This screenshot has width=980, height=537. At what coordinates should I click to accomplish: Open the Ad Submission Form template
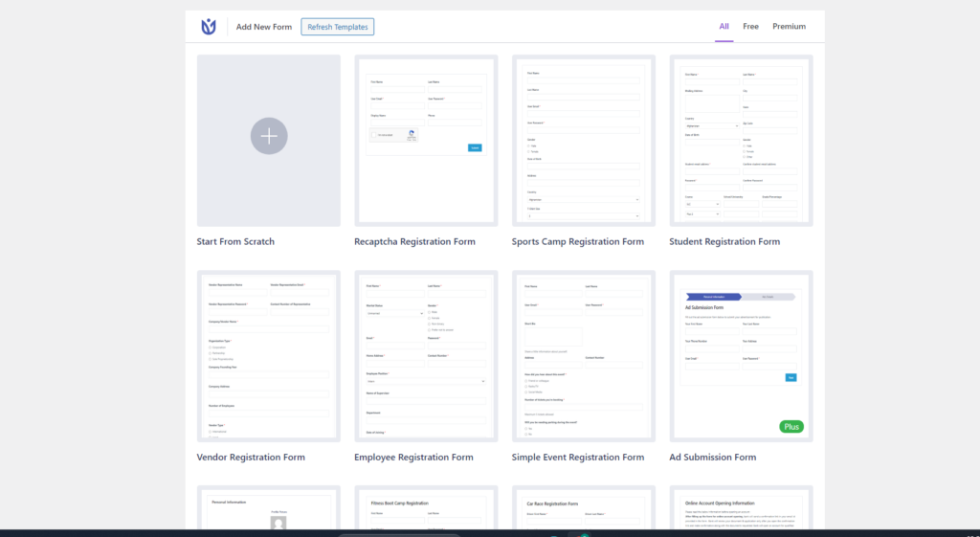tap(741, 356)
